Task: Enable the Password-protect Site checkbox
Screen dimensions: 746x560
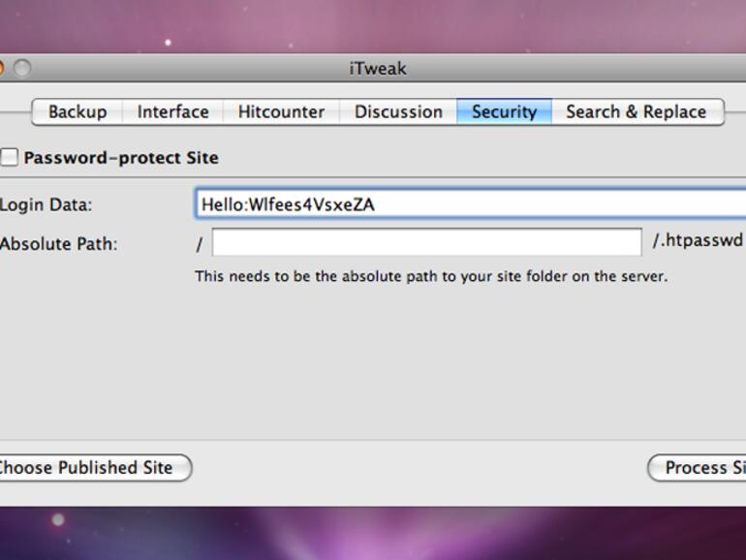Action: [x=9, y=157]
